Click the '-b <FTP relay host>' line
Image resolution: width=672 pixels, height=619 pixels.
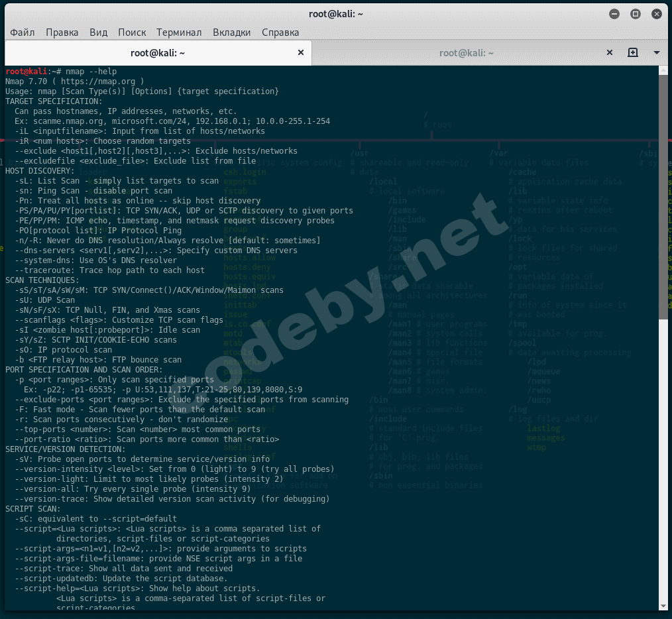point(98,360)
